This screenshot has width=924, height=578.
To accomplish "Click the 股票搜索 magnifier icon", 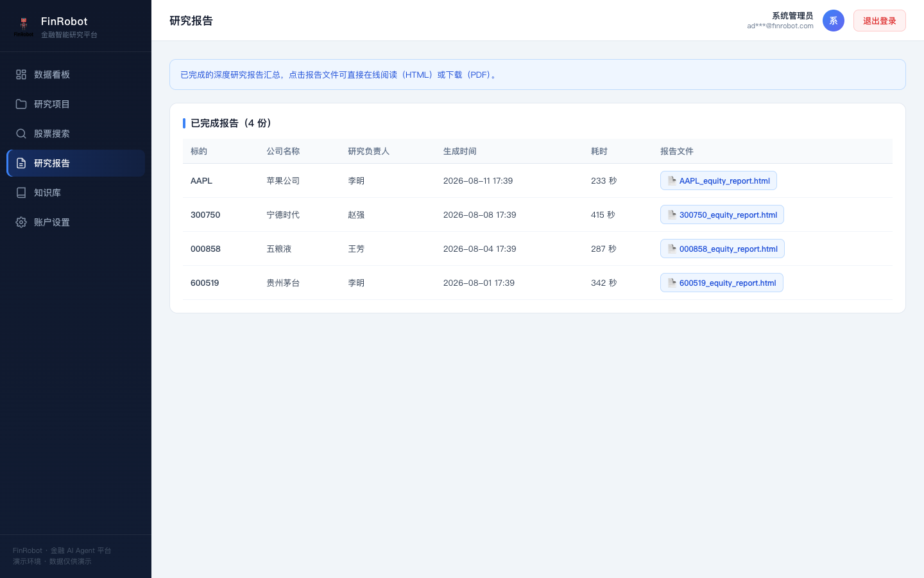I will 21,134.
